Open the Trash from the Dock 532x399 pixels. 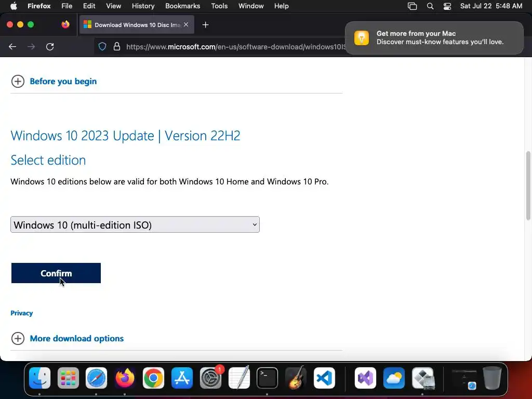492,378
